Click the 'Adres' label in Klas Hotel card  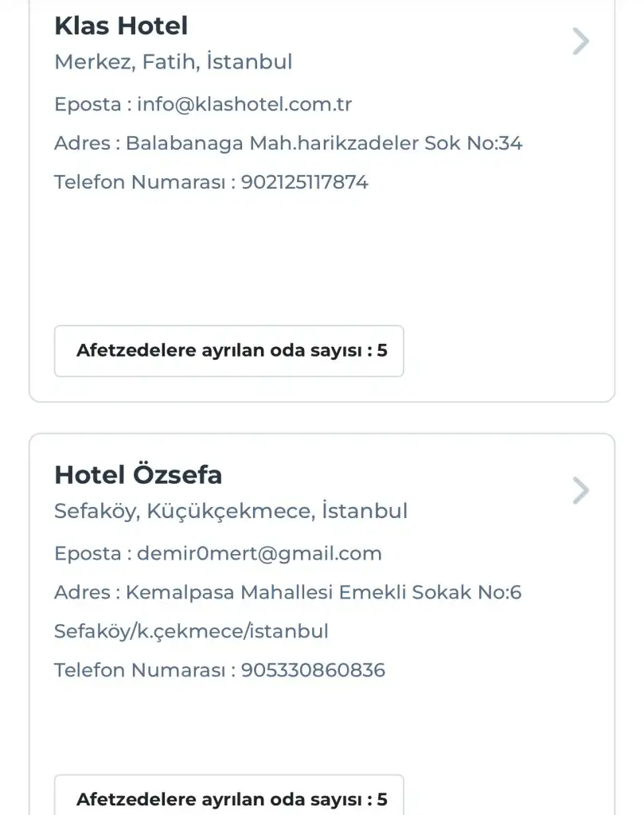click(81, 143)
